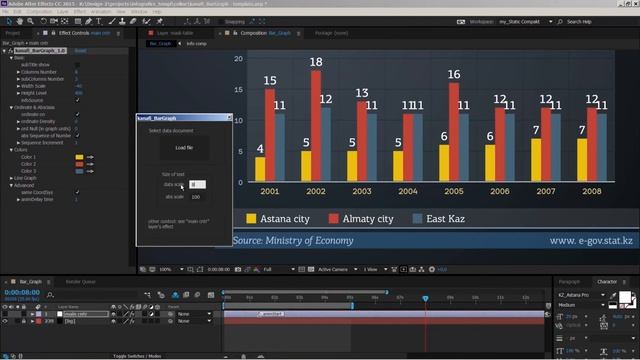Open the blue Color 3 swatch
This screenshot has height=360, width=640.
(80, 171)
